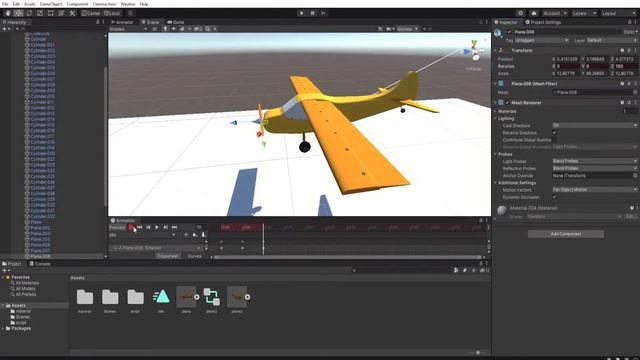Open Light Probes dropdown
The height and width of the screenshot is (360, 640).
[x=594, y=161]
